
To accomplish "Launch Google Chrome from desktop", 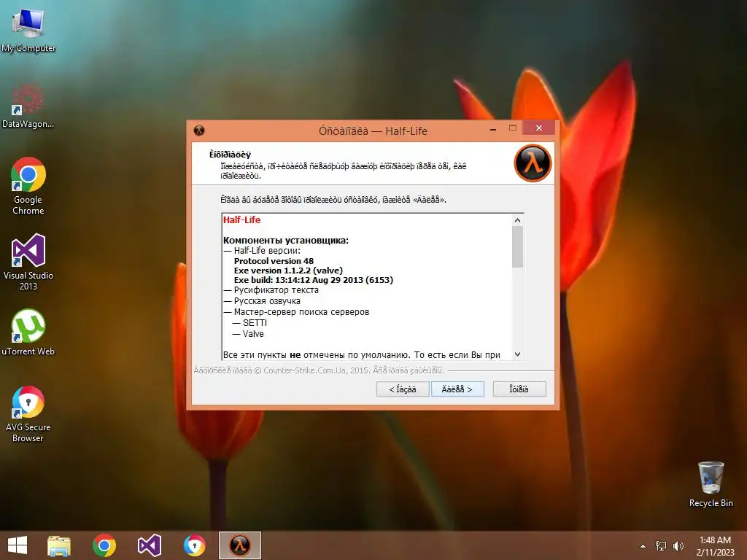I will click(x=28, y=186).
